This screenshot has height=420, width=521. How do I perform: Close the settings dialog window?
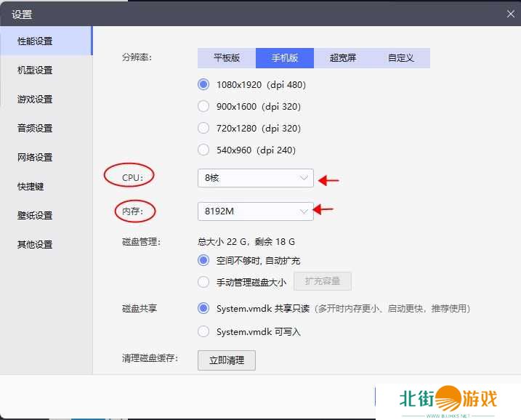click(510, 13)
